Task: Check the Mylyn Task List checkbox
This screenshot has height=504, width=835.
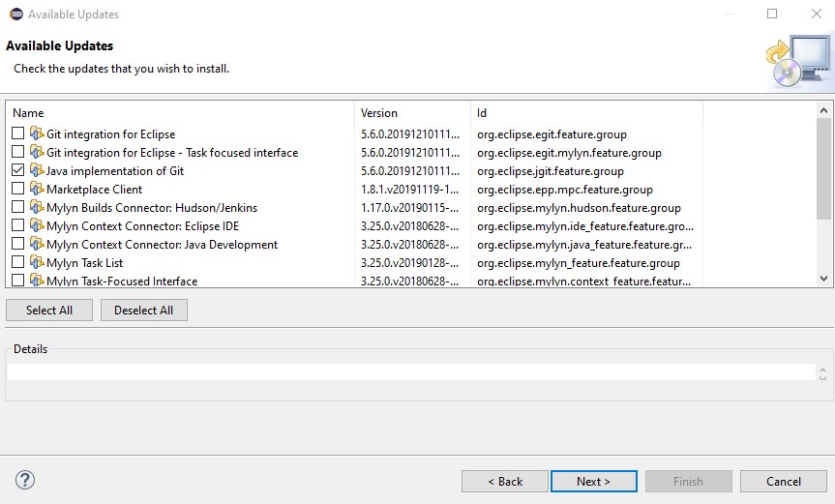Action: 18,262
